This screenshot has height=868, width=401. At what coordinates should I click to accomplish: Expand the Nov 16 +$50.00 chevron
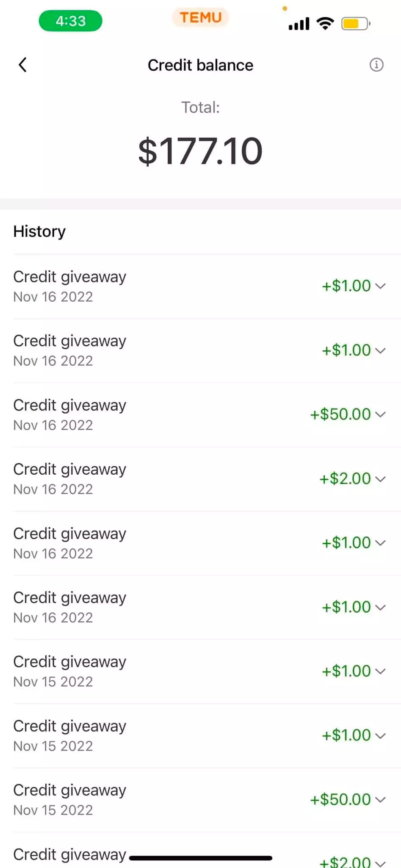[x=381, y=414]
